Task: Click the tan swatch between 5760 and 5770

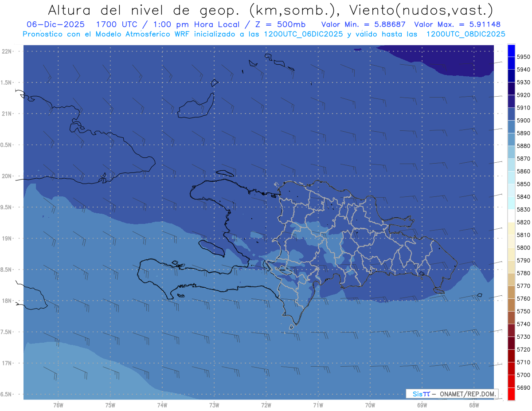Action: [x=511, y=292]
